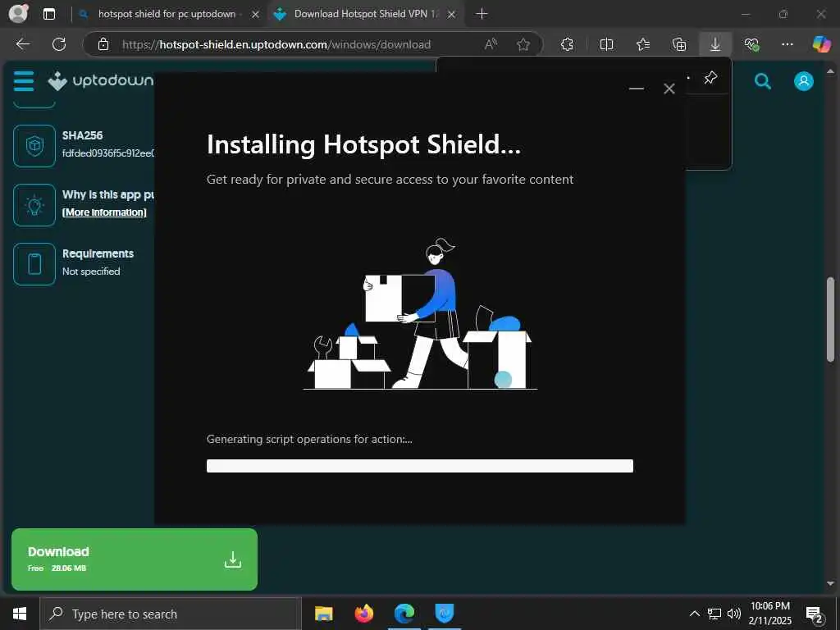This screenshot has width=840, height=630.
Task: Click the scrollbar down arrow
Action: 830,583
